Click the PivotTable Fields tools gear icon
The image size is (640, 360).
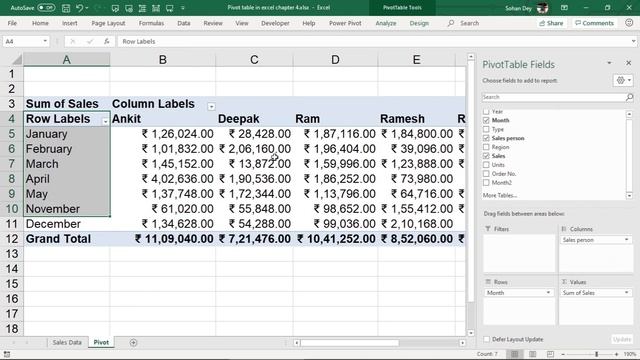(x=620, y=80)
